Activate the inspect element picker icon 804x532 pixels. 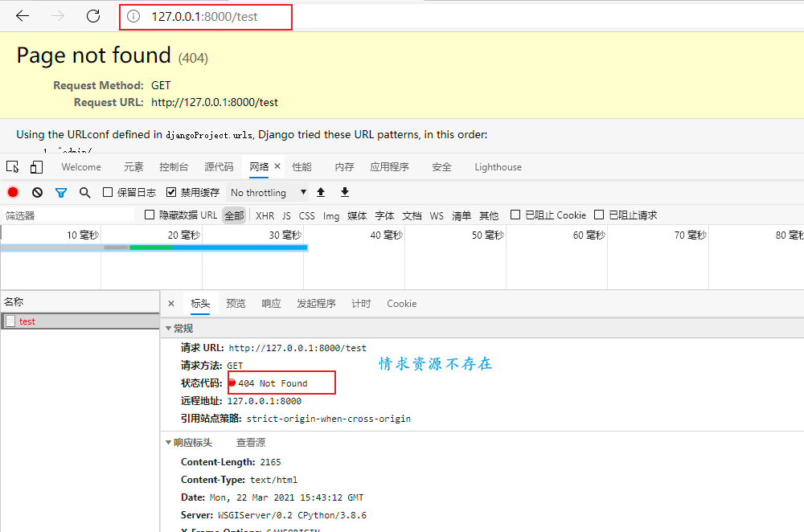[x=12, y=166]
